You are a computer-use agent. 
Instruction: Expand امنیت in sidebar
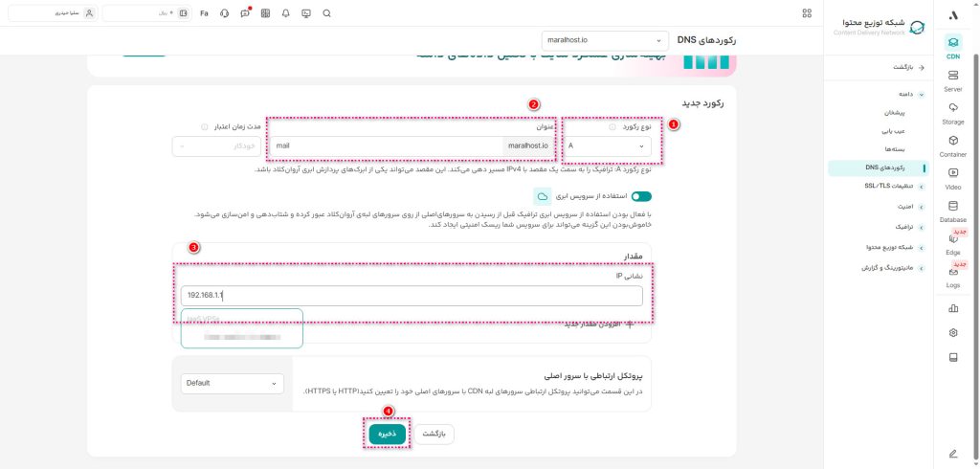click(922, 207)
